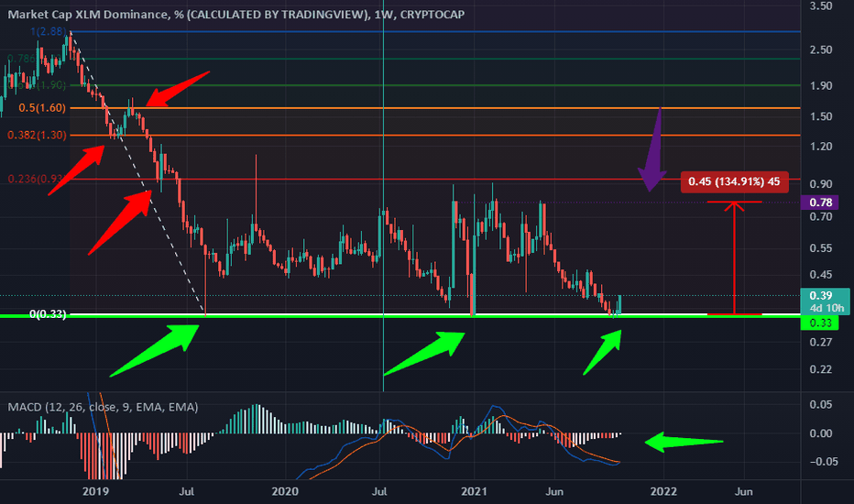This screenshot has width=854, height=504.
Task: Click the red 0.45 (134.91%) 45 measurement label
Action: 734,181
